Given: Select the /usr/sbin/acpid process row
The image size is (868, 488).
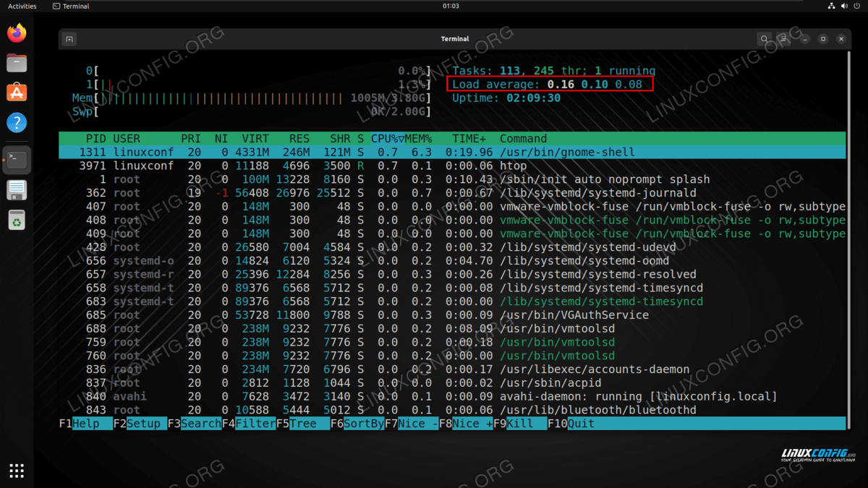Looking at the screenshot, I should coord(452,383).
